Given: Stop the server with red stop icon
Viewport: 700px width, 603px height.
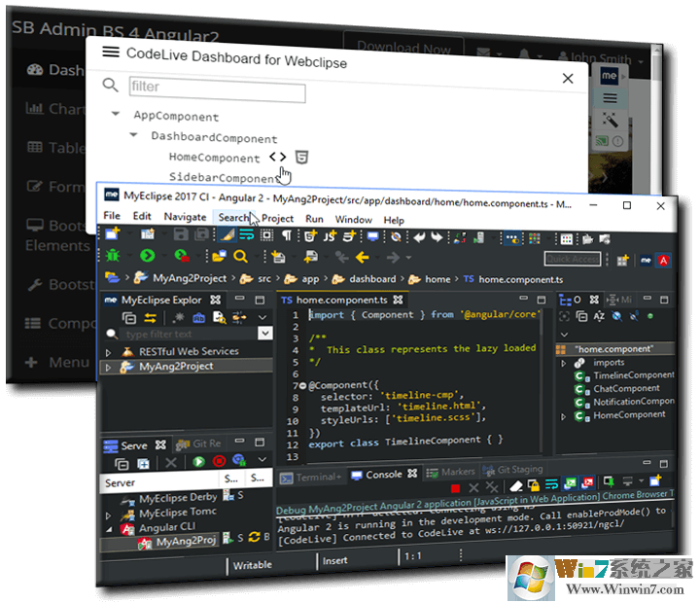Looking at the screenshot, I should click(219, 460).
